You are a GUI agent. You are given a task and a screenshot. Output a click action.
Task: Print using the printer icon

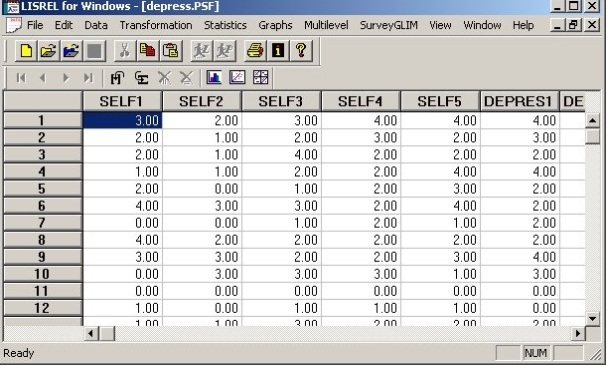tap(255, 51)
